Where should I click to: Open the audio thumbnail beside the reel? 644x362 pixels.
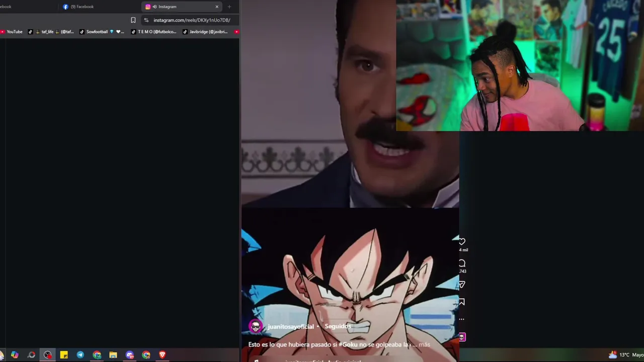tap(462, 337)
